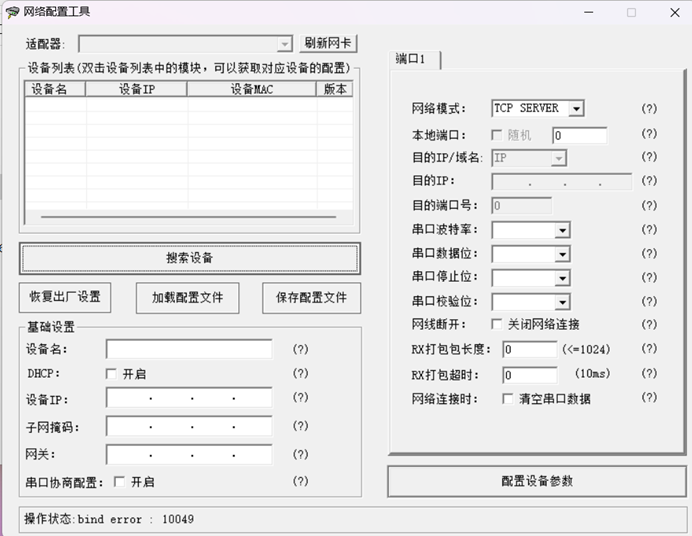Click the (?) help beside 网关 field
The image size is (692, 536).
pos(300,456)
